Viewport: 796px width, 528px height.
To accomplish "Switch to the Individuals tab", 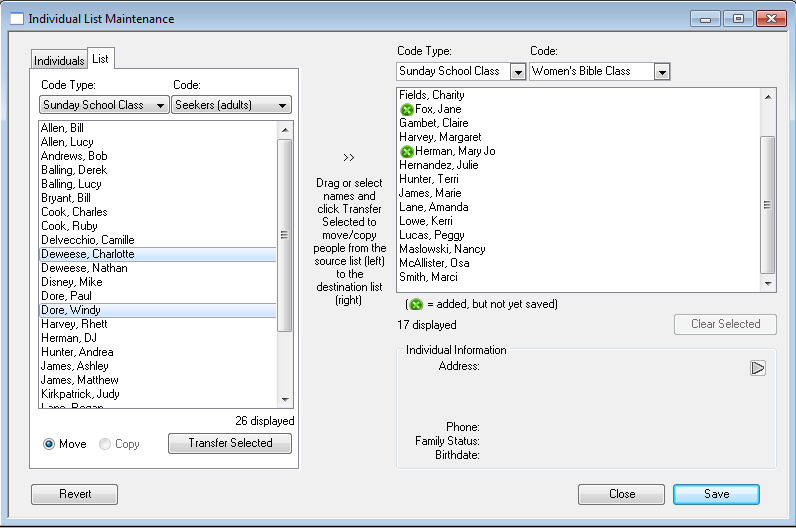I will (x=59, y=61).
